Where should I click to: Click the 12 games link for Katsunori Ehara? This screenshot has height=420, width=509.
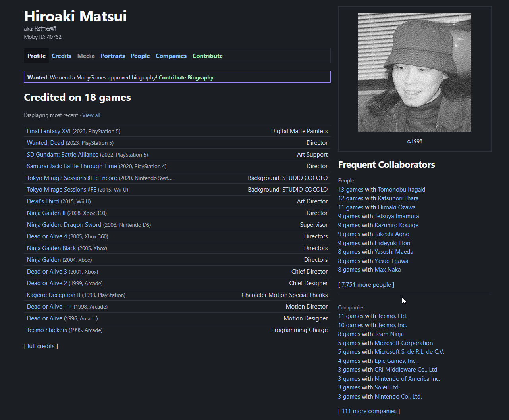[x=351, y=198]
